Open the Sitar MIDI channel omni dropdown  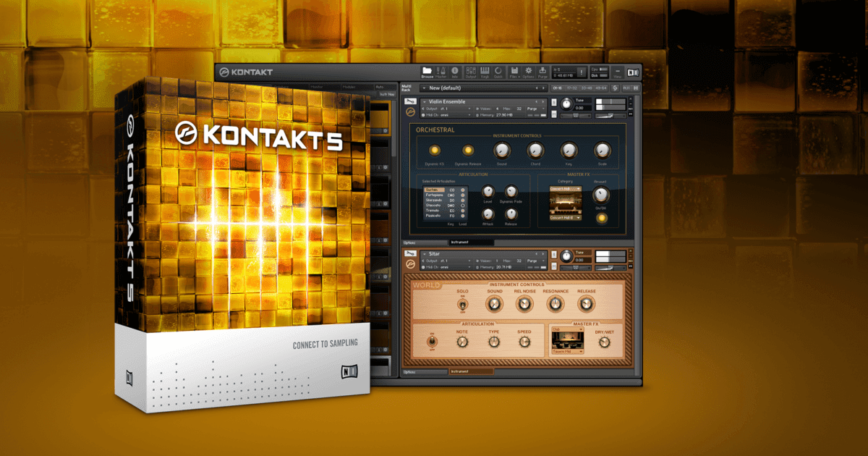(x=448, y=266)
